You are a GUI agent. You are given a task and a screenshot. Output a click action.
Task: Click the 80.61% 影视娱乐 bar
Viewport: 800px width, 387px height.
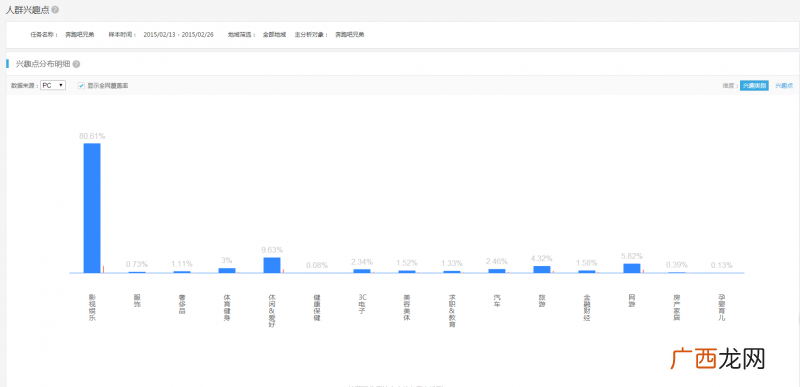(x=92, y=208)
